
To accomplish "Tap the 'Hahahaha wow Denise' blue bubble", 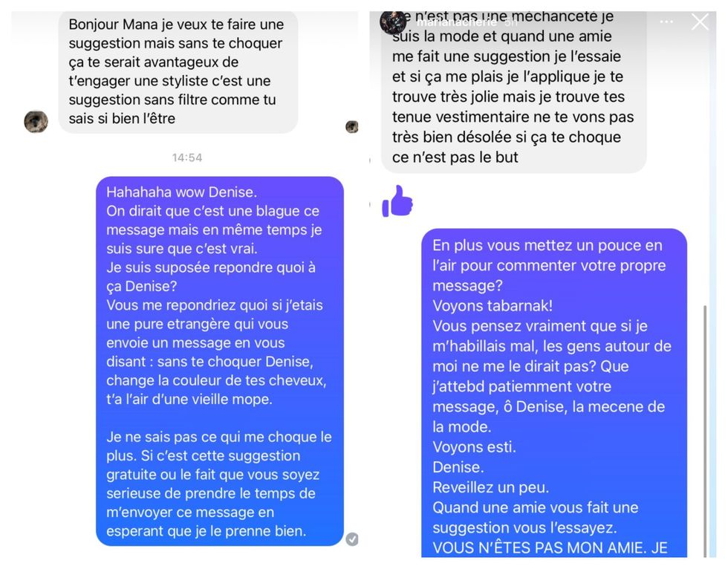I will (220, 361).
